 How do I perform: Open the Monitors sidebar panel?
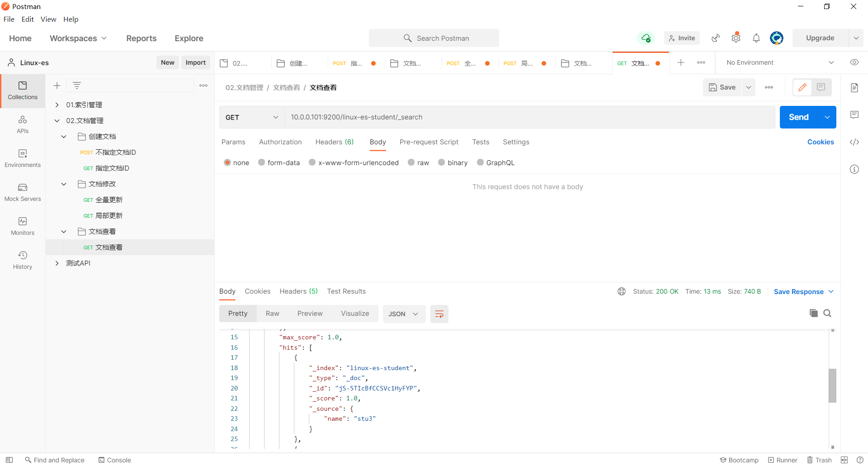click(x=23, y=226)
